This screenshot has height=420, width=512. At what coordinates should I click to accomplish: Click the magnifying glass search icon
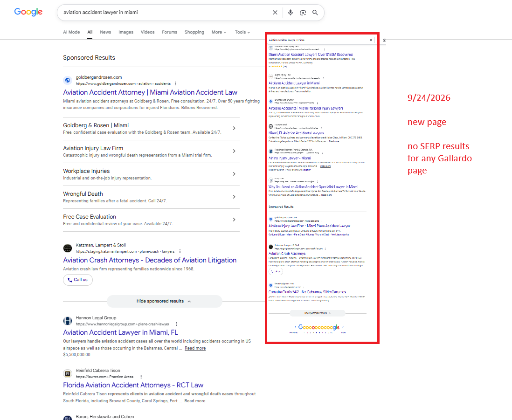(x=315, y=13)
